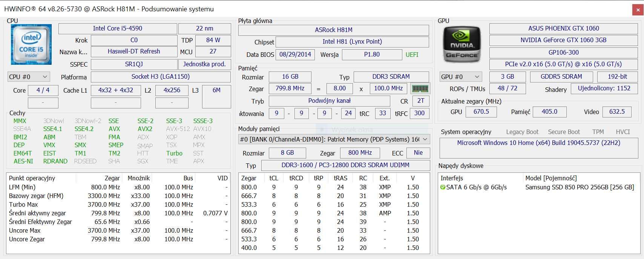The image size is (644, 259).
Task: Click the GPU memory clock 405.0 value
Action: point(549,112)
